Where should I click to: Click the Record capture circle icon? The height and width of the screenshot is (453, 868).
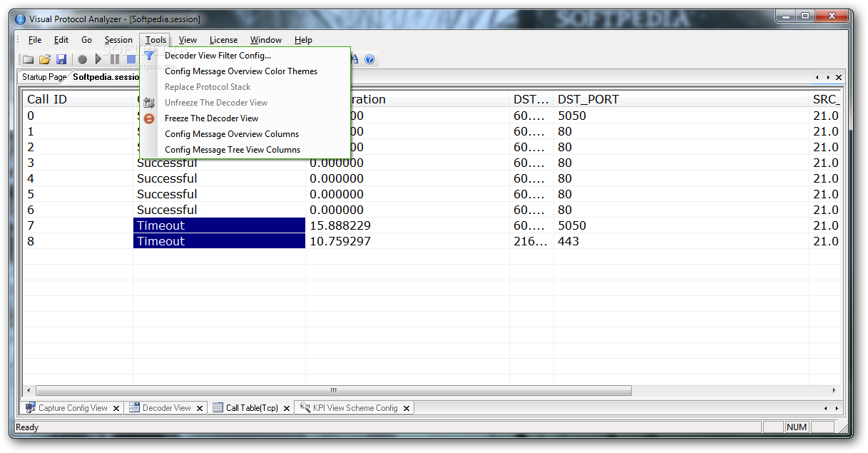click(x=83, y=59)
